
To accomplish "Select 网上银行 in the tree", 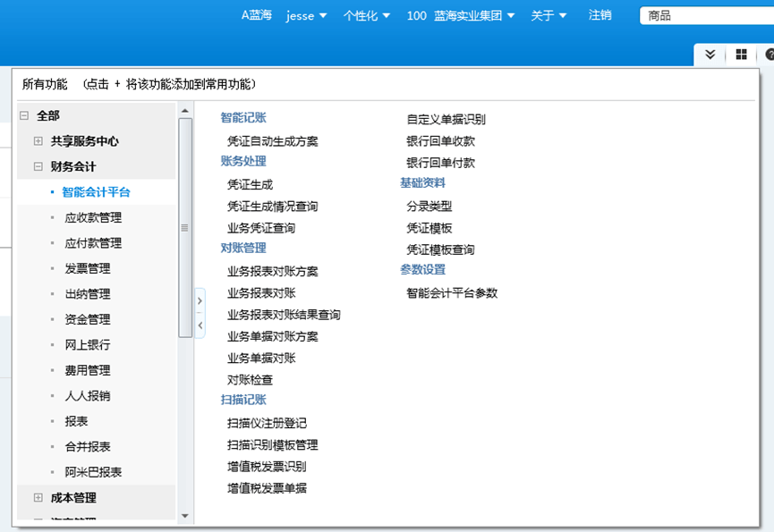I will tap(88, 344).
